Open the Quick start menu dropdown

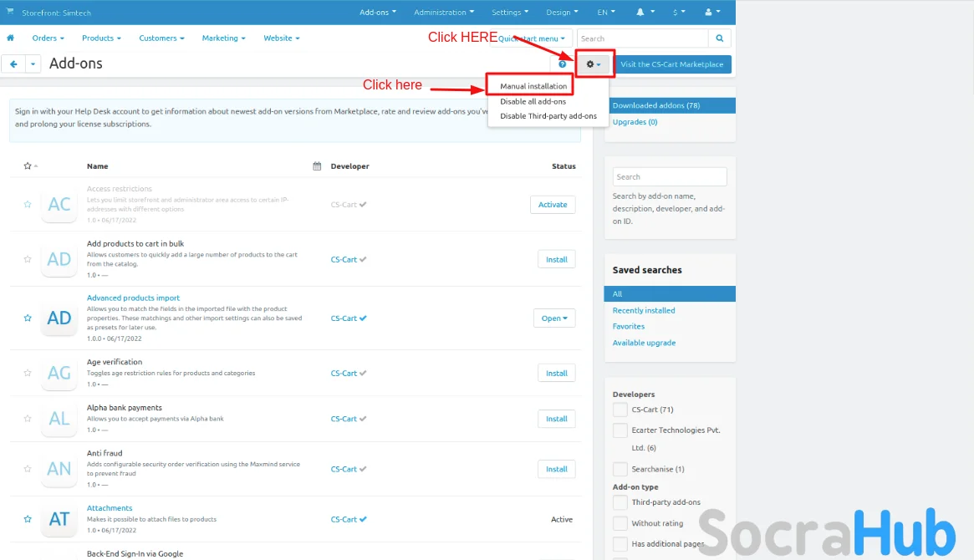532,38
